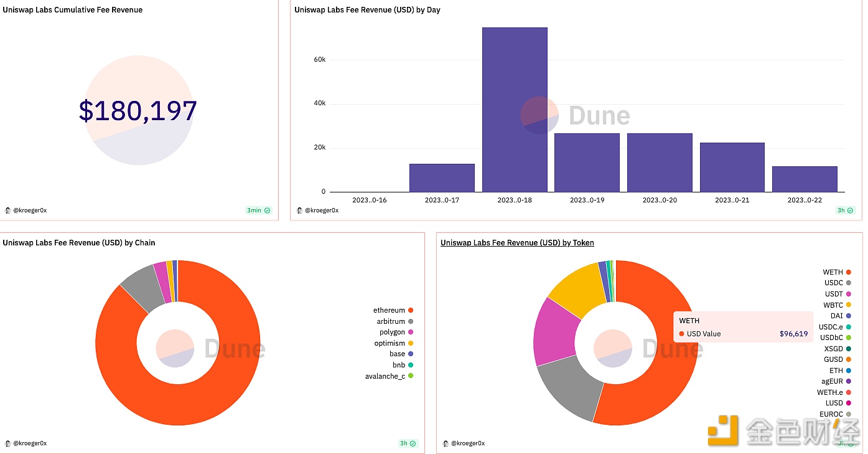Open the @kroeger0x link under the Cumulative Fee Revenue panel
The height and width of the screenshot is (454, 868).
click(30, 210)
